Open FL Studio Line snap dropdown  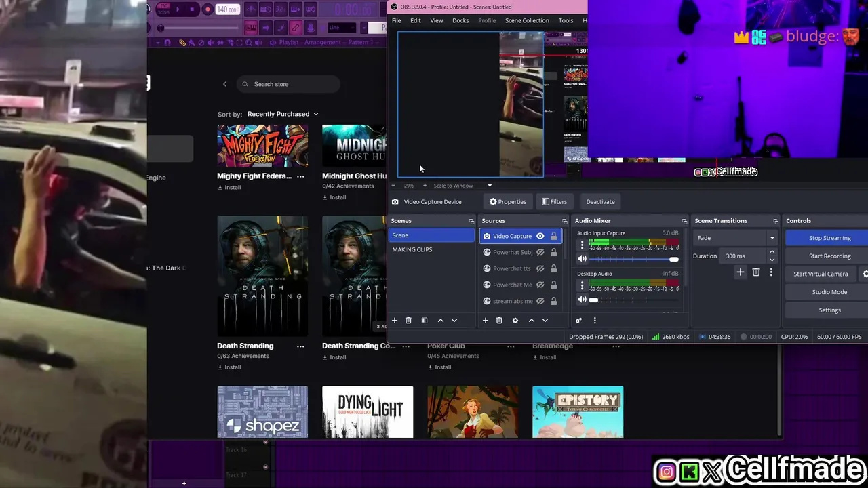click(342, 28)
